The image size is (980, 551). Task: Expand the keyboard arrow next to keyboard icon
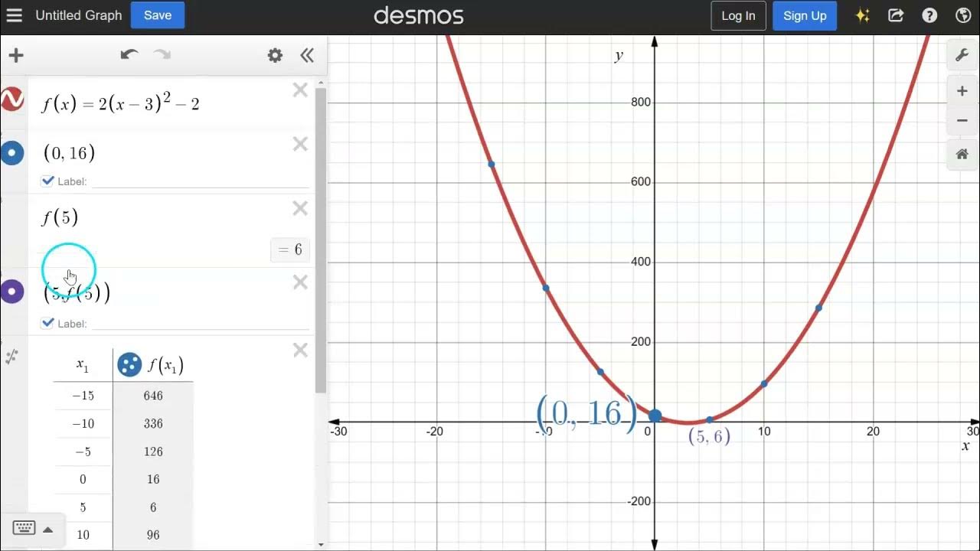47,528
